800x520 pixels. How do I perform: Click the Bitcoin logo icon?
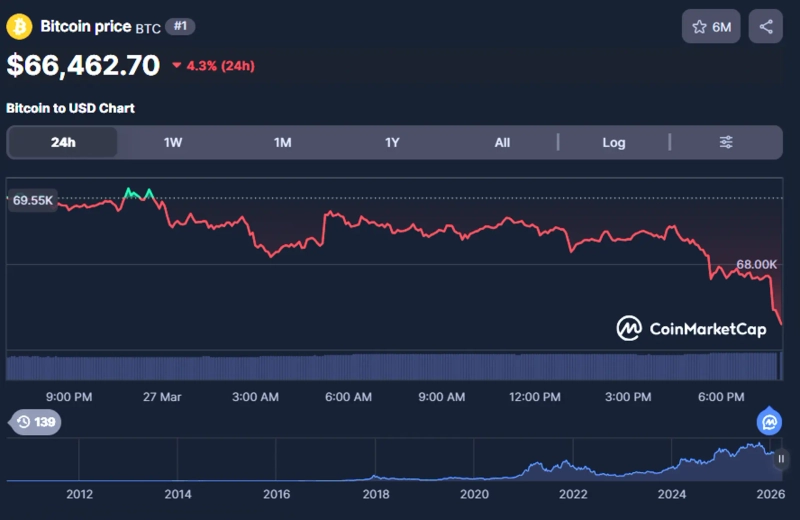pyautogui.click(x=20, y=27)
